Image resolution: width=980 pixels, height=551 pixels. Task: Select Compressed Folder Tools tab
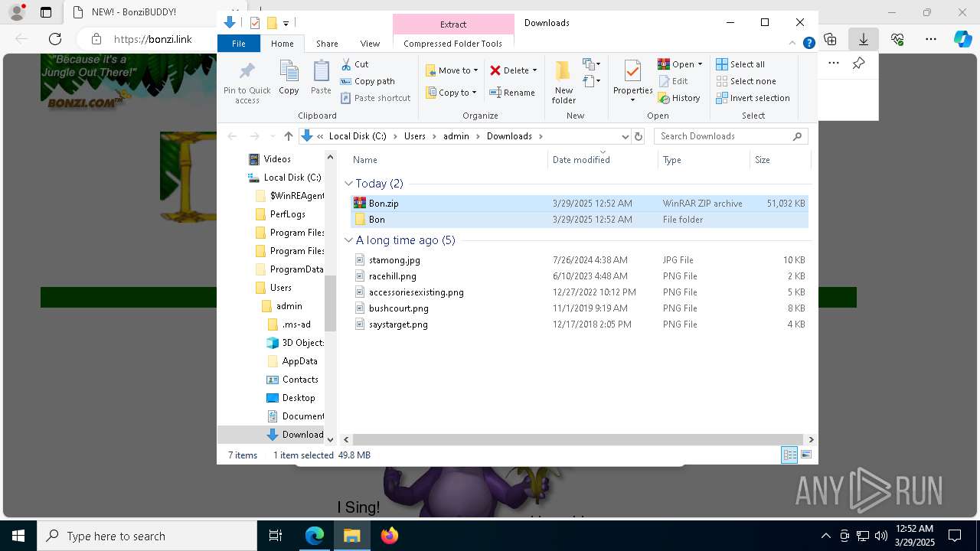(x=453, y=44)
